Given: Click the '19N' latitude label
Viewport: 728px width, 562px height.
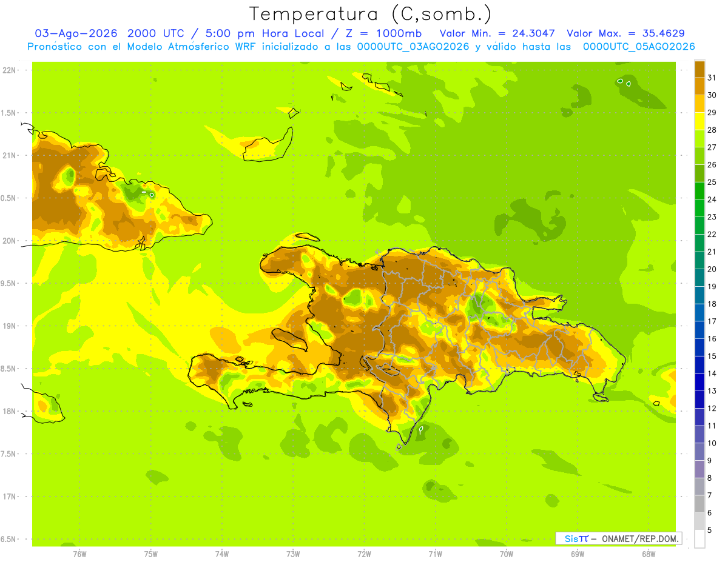Looking at the screenshot, I should 10,326.
